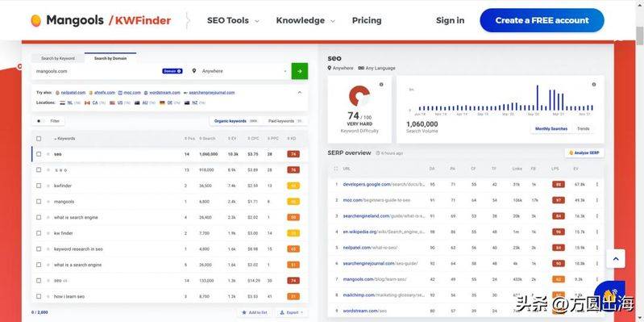Click the Sign in link
Screen dimensions: 644x322
(x=450, y=20)
